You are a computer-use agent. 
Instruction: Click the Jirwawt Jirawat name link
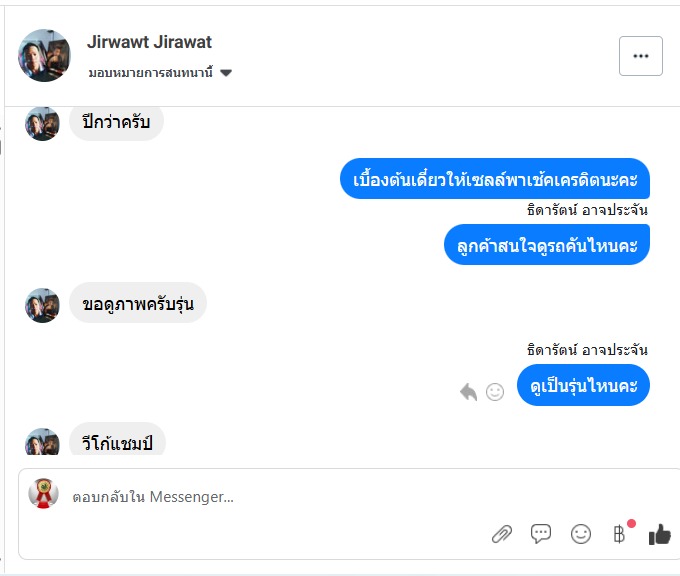click(150, 42)
